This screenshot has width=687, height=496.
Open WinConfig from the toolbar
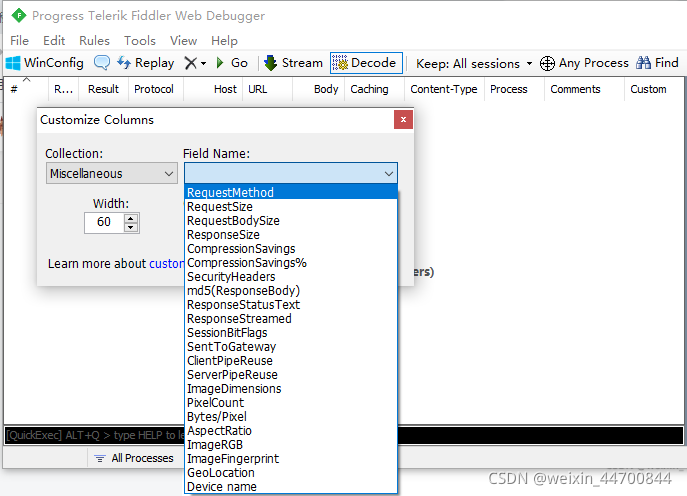click(x=45, y=63)
